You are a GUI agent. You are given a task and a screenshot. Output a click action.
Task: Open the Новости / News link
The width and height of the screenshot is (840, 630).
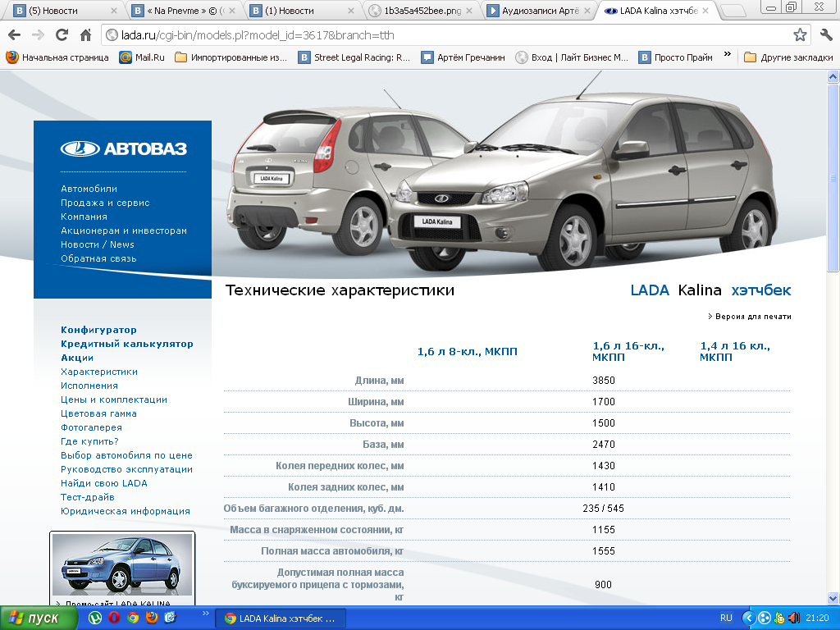pos(98,244)
